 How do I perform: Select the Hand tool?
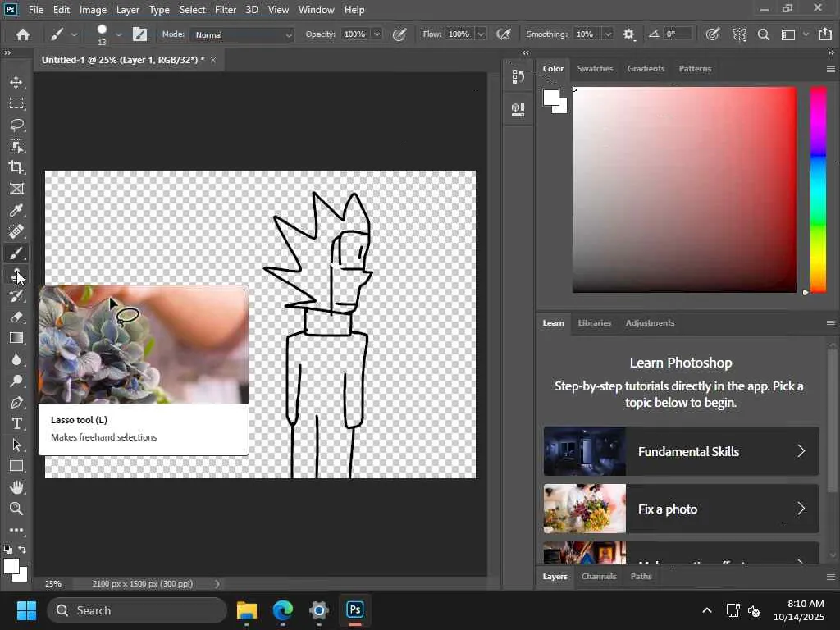(16, 487)
